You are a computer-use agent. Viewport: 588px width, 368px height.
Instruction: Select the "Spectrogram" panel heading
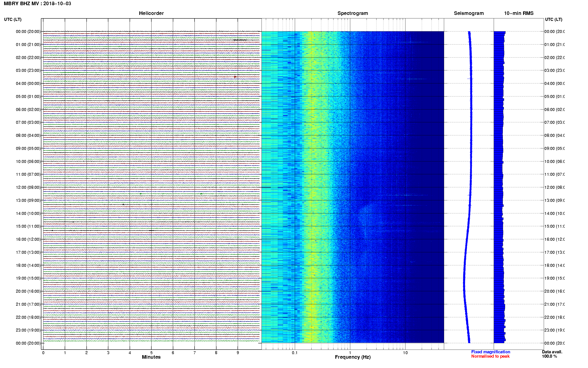[353, 13]
